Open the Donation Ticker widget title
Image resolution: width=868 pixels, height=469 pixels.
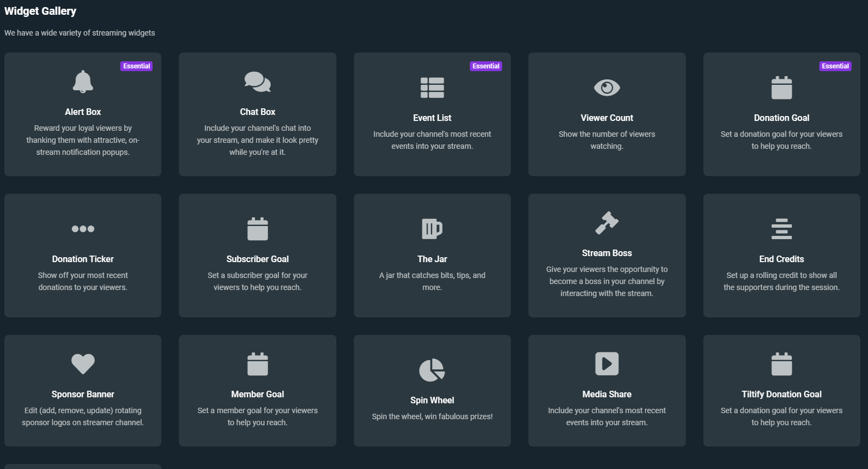point(83,259)
